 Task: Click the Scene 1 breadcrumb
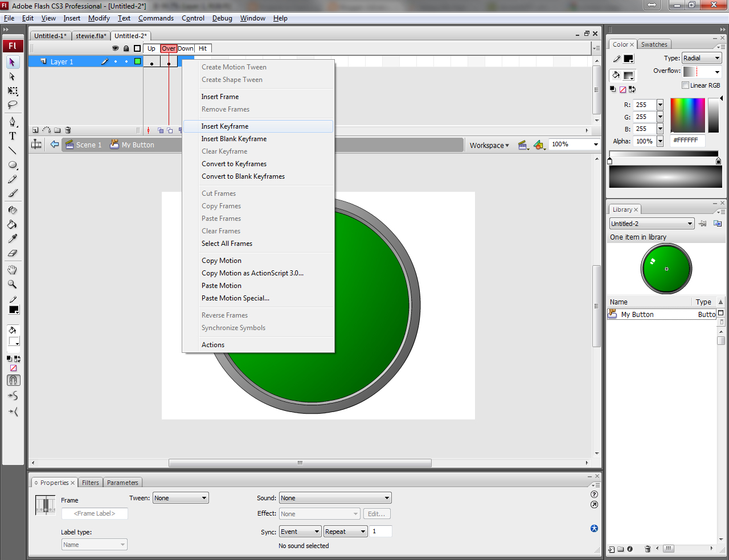coord(84,145)
